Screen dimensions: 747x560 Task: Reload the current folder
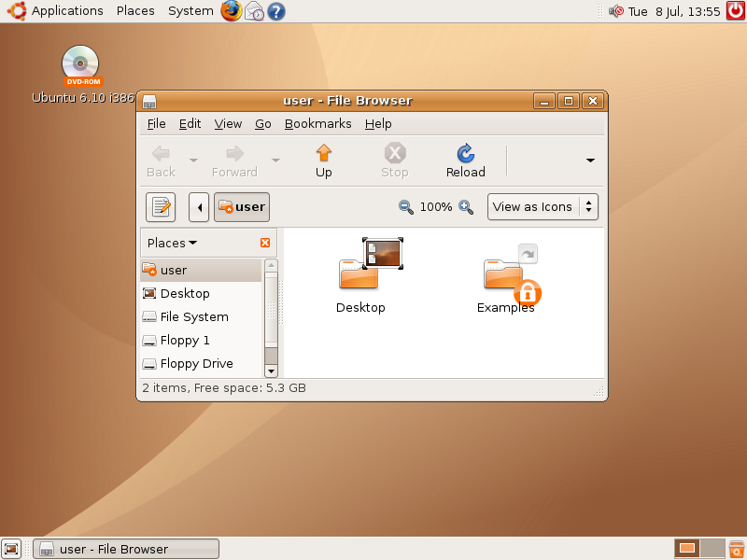coord(464,159)
